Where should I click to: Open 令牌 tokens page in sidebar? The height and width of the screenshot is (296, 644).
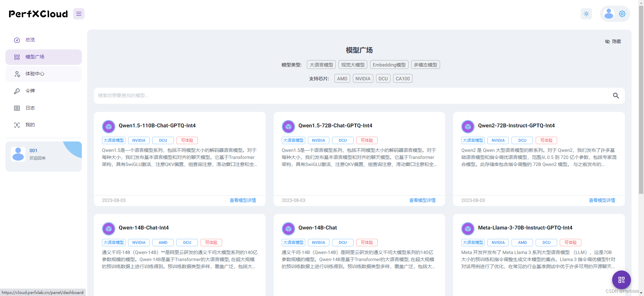(x=44, y=91)
